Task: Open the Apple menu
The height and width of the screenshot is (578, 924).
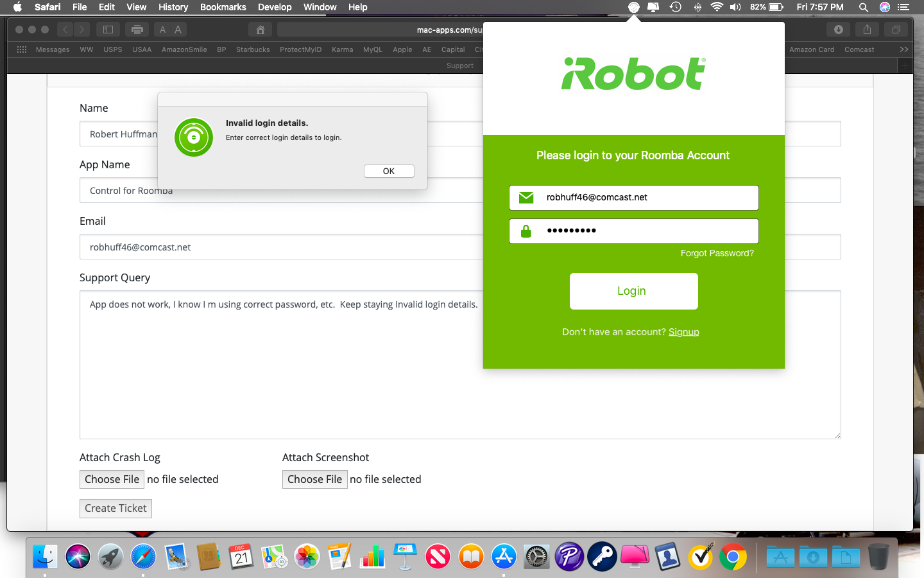Action: click(17, 7)
